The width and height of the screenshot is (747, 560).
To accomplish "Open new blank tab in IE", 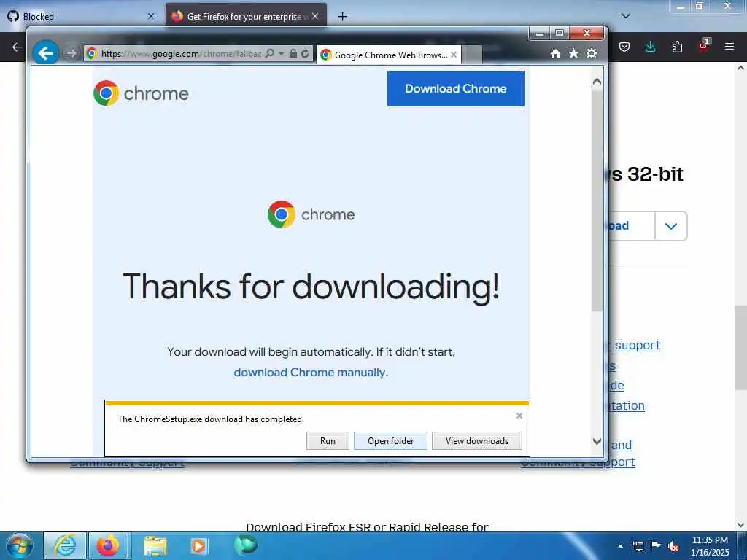I will coord(472,55).
